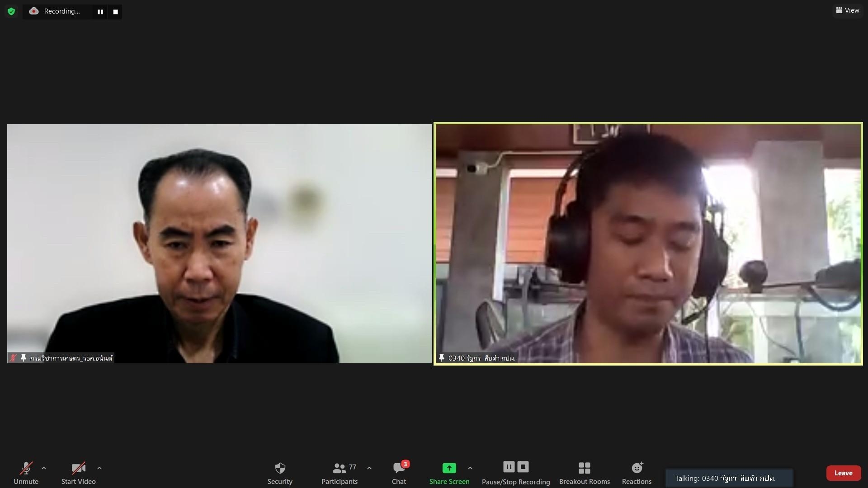Click the 0340 participant name label
868x488 pixels.
(x=482, y=358)
